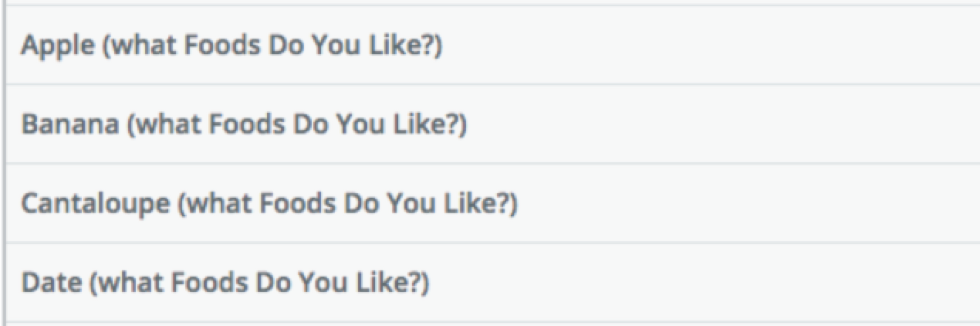Select the Cantaloupe list item
The image size is (980, 326).
coord(492,203)
